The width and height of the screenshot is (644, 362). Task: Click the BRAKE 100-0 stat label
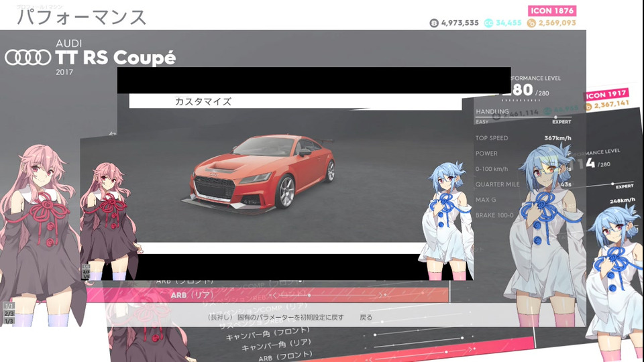point(494,215)
